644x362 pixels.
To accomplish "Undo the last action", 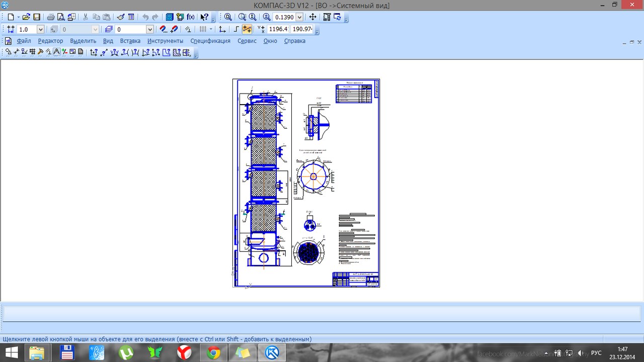I will (145, 17).
